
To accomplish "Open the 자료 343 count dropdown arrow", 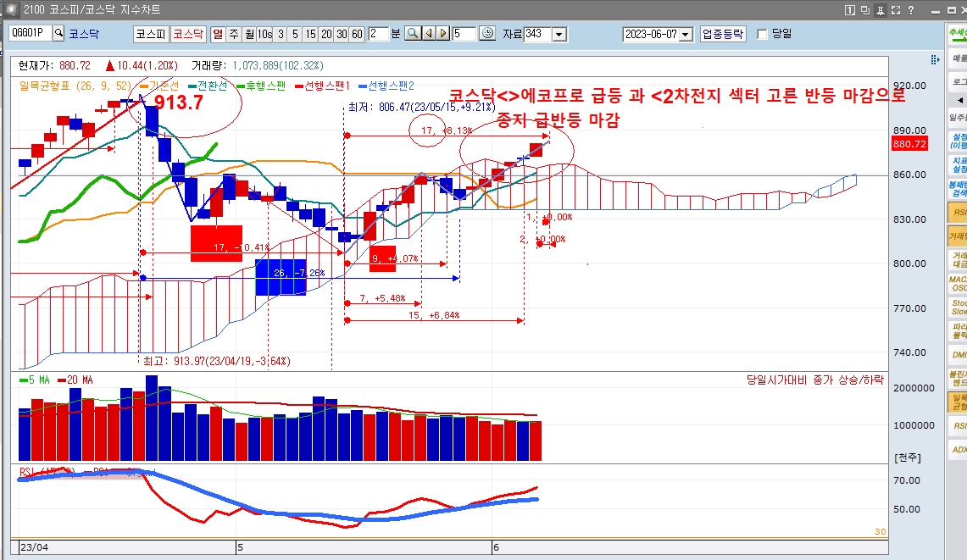I will pyautogui.click(x=559, y=34).
